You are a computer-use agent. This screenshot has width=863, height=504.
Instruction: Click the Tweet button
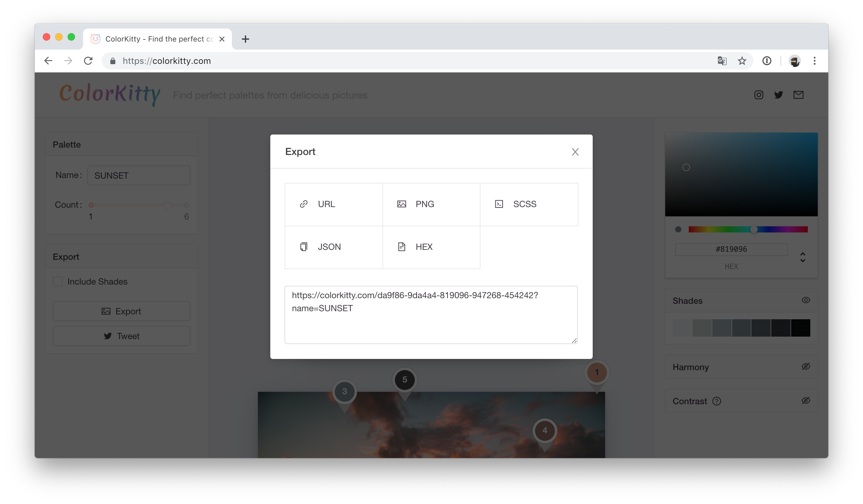121,336
